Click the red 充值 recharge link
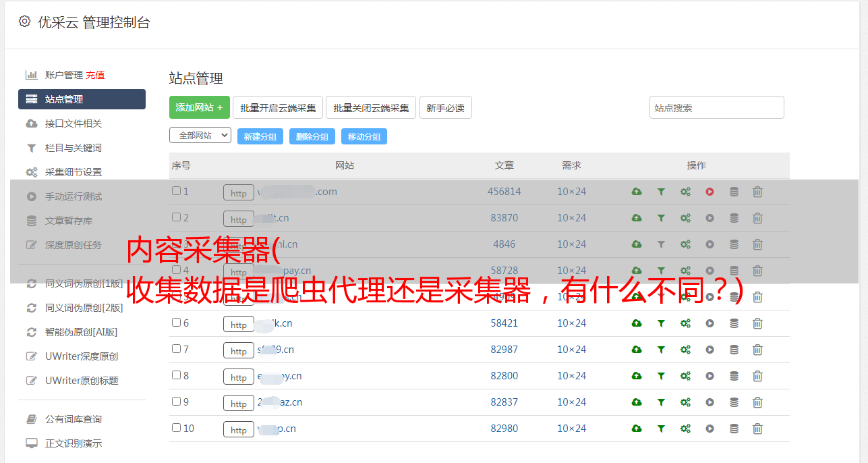 point(95,75)
